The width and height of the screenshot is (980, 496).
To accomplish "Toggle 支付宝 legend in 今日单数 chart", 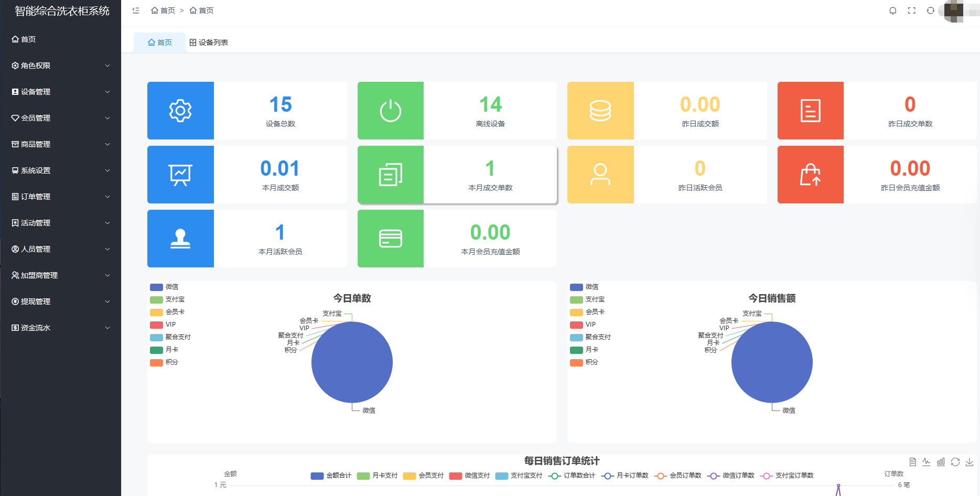I will coord(167,299).
